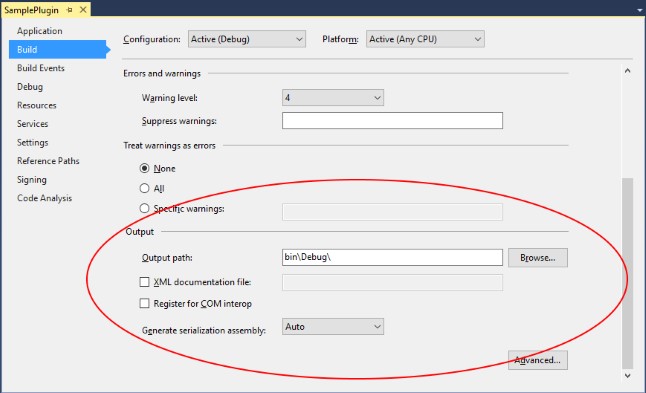646x393 pixels.
Task: Pin the SamplePlugin document tab
Action: (x=69, y=9)
